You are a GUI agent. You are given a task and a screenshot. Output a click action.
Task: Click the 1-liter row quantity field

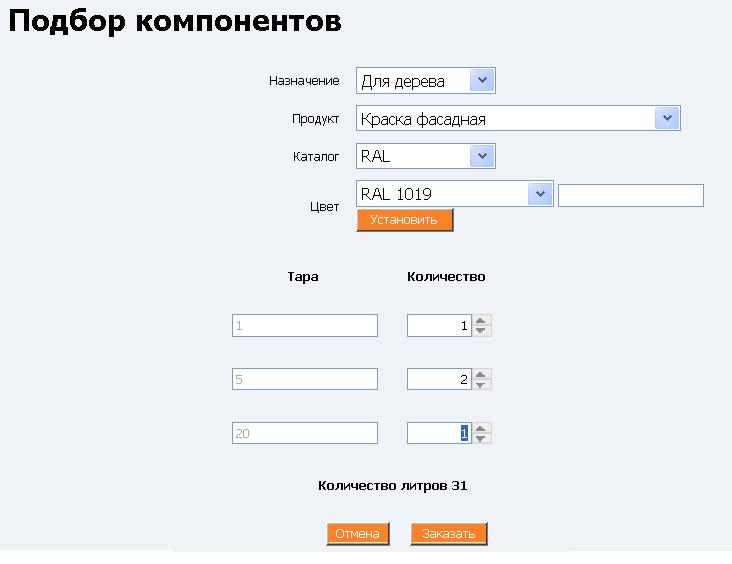(438, 326)
